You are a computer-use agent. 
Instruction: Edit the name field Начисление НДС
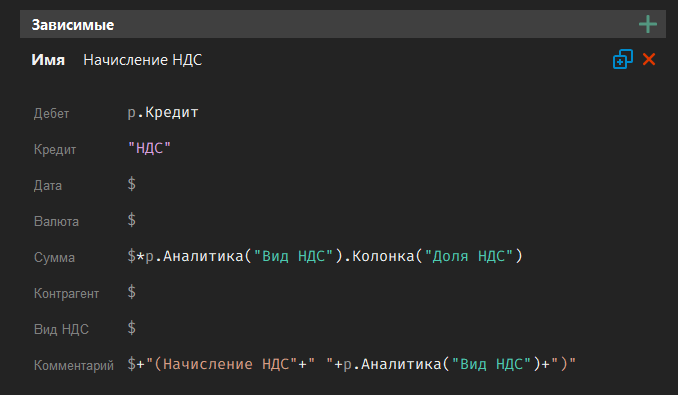pos(143,60)
